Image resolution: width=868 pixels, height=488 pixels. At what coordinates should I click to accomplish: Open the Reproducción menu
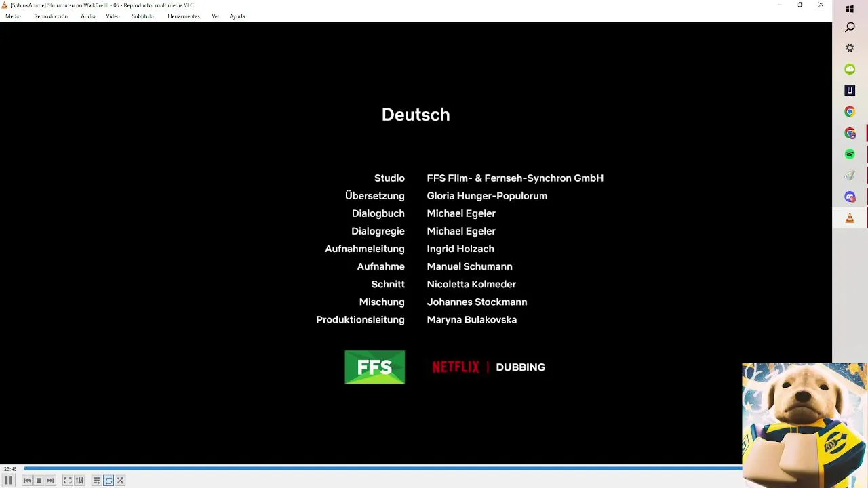(51, 16)
